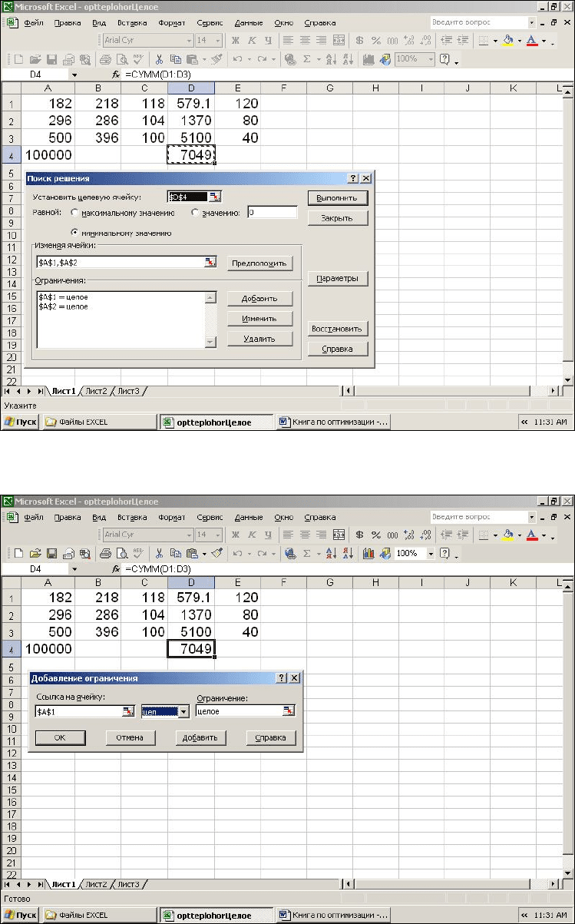Click the AutoSum sigma icon in lower Excel window
Screen dimensions: 575x924
pos(308,553)
